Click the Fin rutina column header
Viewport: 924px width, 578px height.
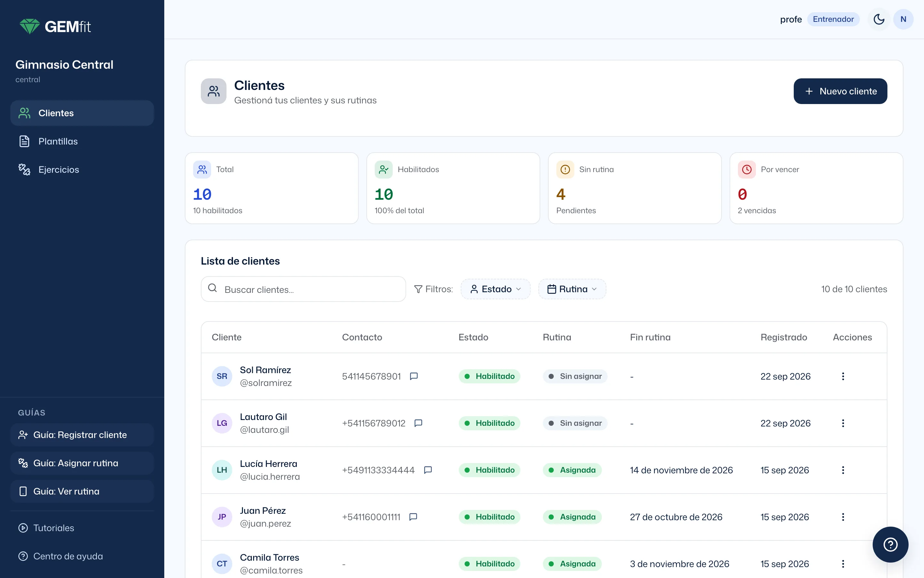coord(650,337)
